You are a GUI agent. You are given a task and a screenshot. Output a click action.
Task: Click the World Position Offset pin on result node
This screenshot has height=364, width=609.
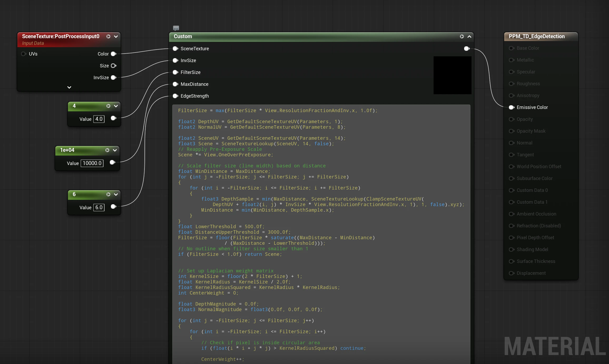click(x=511, y=166)
